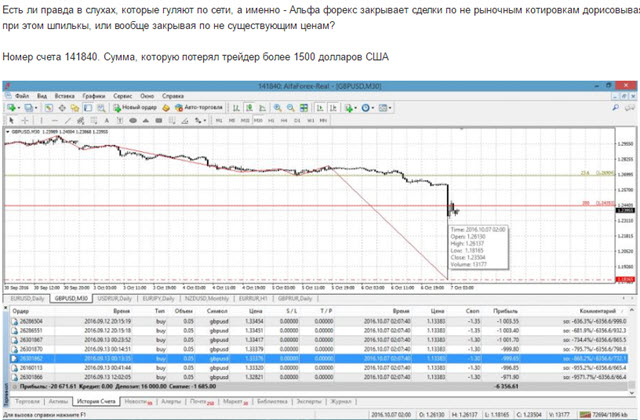
Task: Open the Strategy Tester toolbar icon
Action: tap(101, 108)
